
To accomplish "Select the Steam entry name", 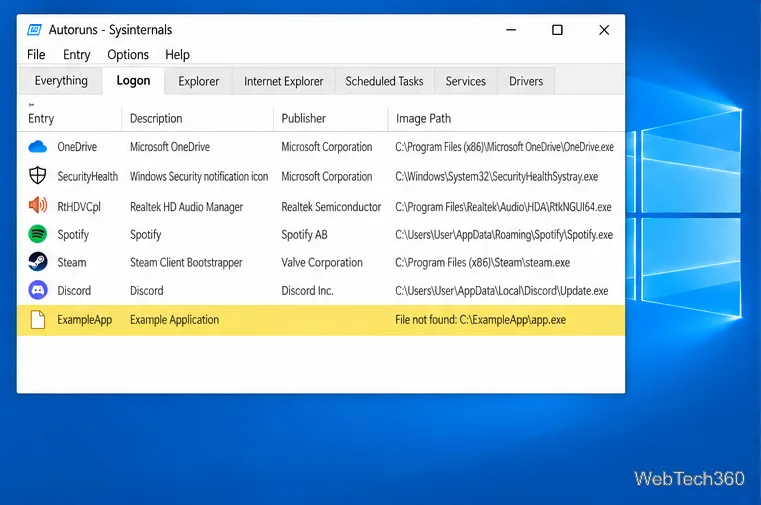I will [72, 262].
